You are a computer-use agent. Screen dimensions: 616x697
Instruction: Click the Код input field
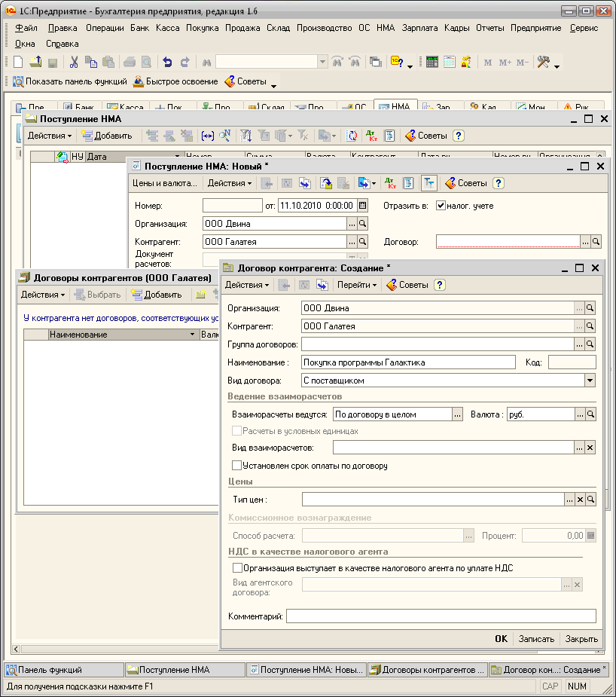572,362
